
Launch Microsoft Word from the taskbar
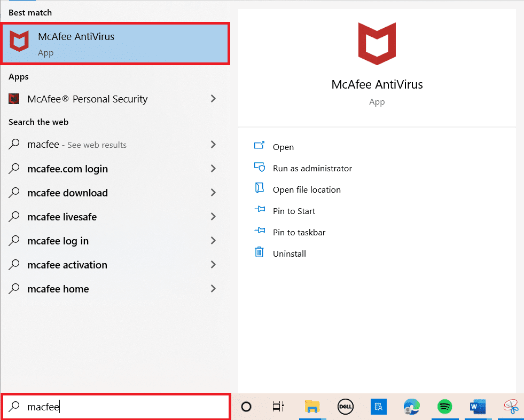pos(477,407)
